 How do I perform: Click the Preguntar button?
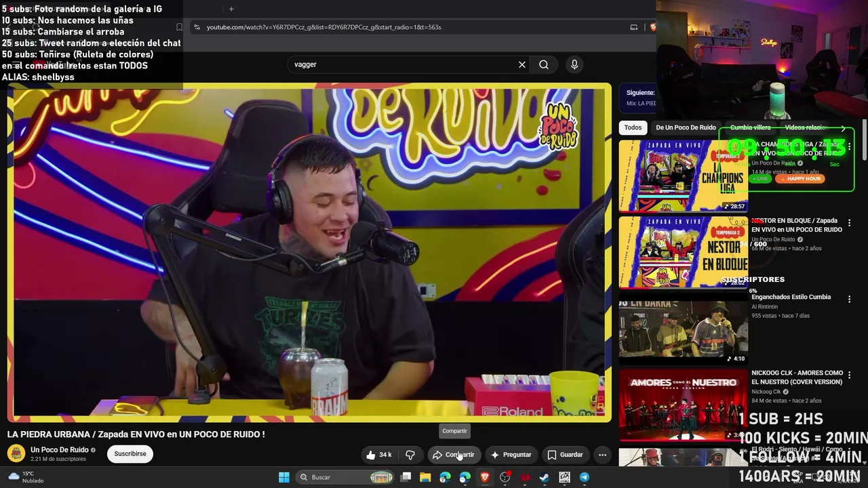511,455
